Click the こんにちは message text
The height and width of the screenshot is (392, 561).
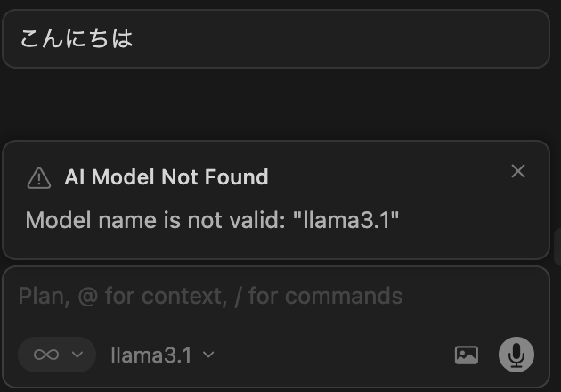pyautogui.click(x=77, y=39)
